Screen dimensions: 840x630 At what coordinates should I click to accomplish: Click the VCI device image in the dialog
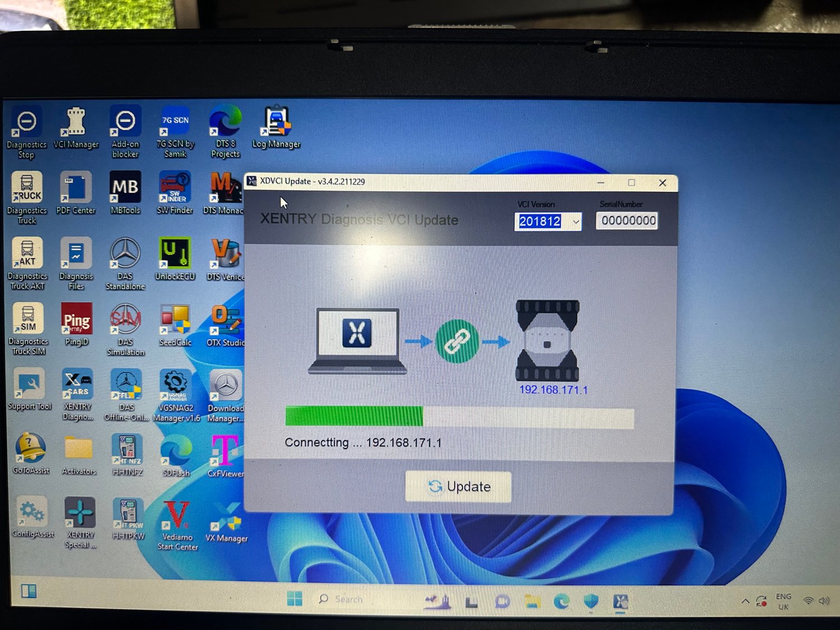tap(547, 340)
